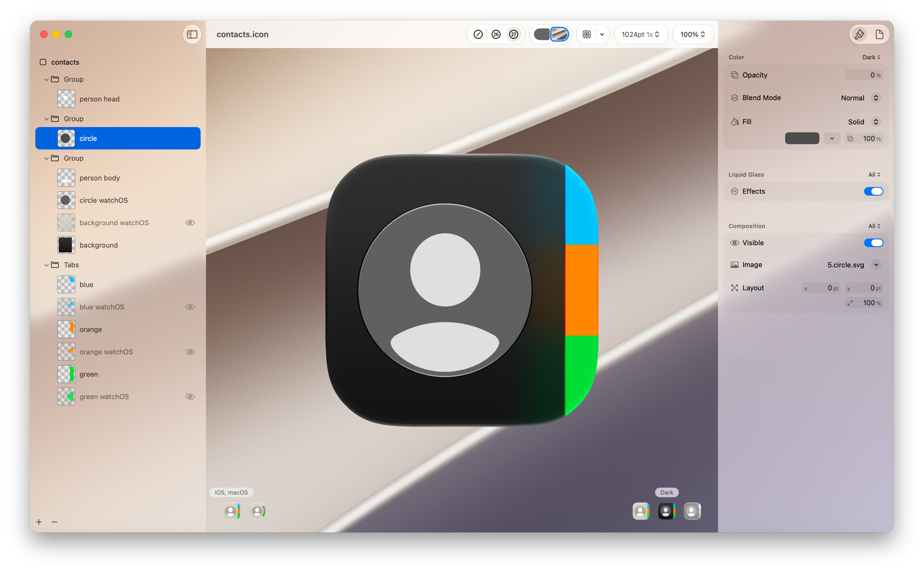Click the Dark appearance label pill
The image size is (924, 572).
click(x=667, y=492)
